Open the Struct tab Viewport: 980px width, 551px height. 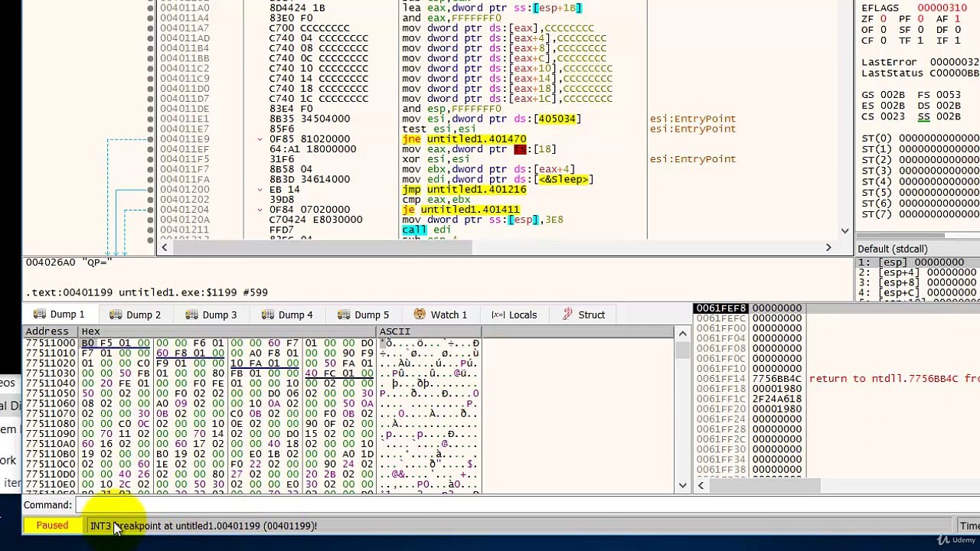pos(583,315)
